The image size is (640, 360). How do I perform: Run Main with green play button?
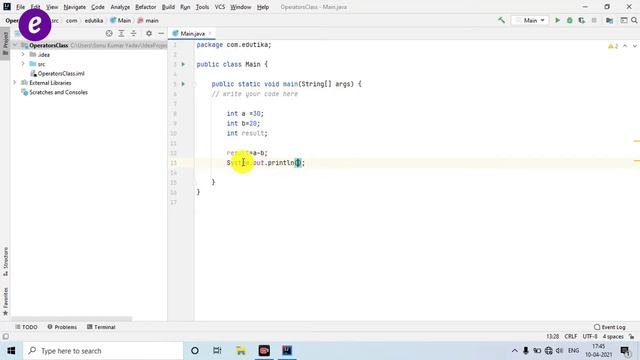557,20
